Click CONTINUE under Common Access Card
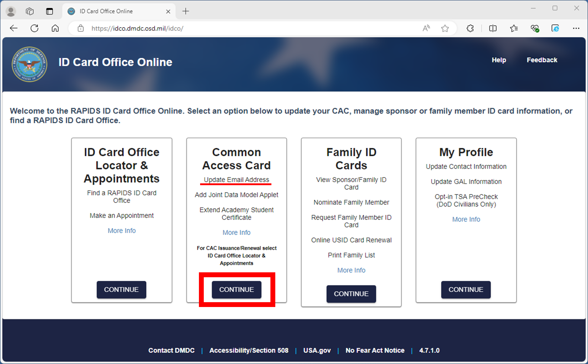 pos(236,290)
